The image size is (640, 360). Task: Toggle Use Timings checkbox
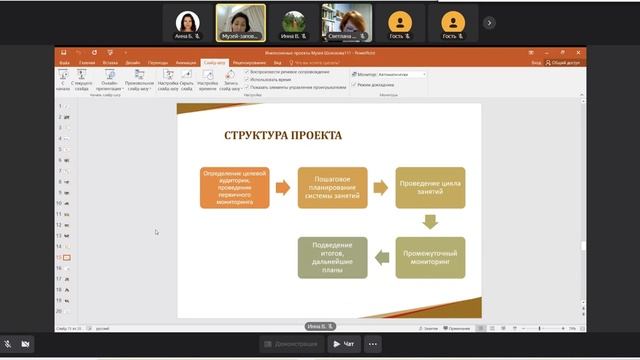[x=247, y=80]
